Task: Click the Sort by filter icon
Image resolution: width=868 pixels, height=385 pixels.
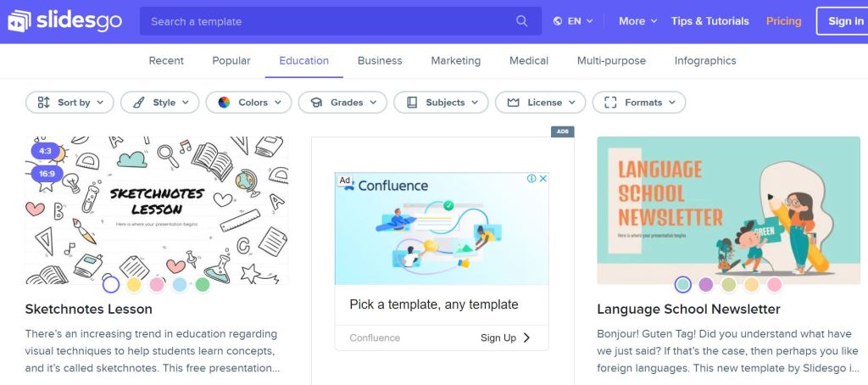Action: (x=44, y=103)
